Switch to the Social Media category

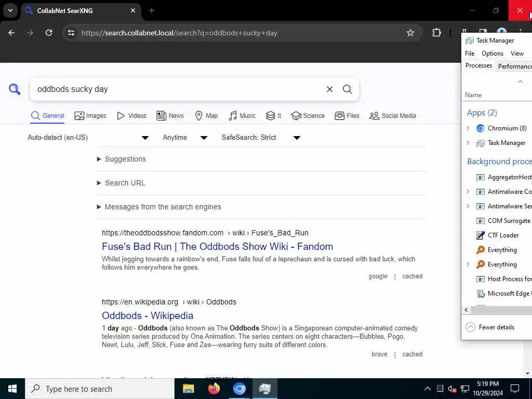coord(393,116)
